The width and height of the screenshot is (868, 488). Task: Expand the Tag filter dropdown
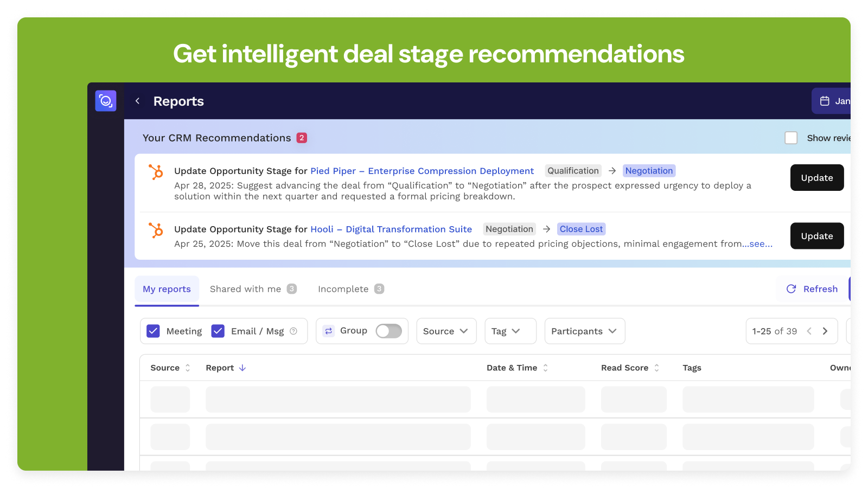pos(510,331)
